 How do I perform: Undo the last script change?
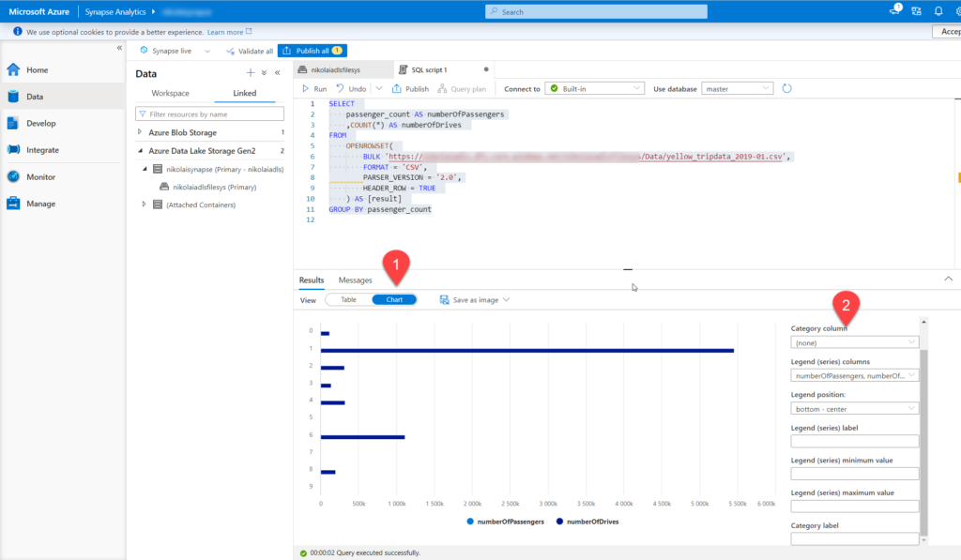pyautogui.click(x=351, y=89)
